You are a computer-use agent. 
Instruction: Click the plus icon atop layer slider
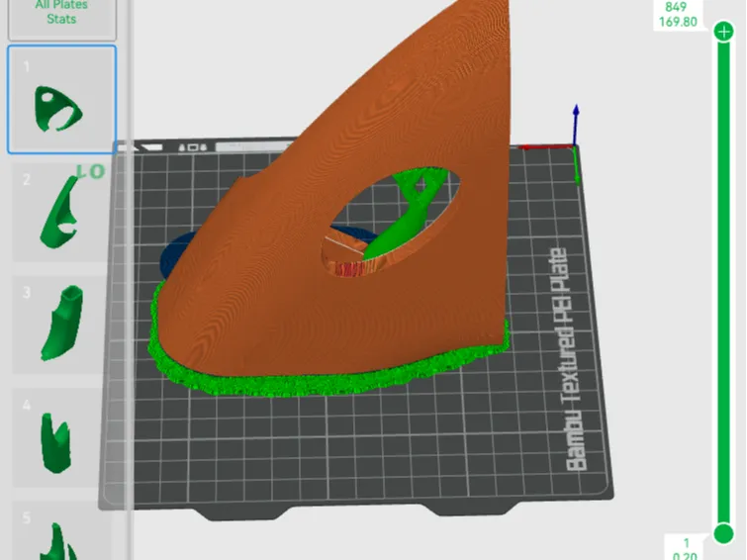tap(723, 32)
